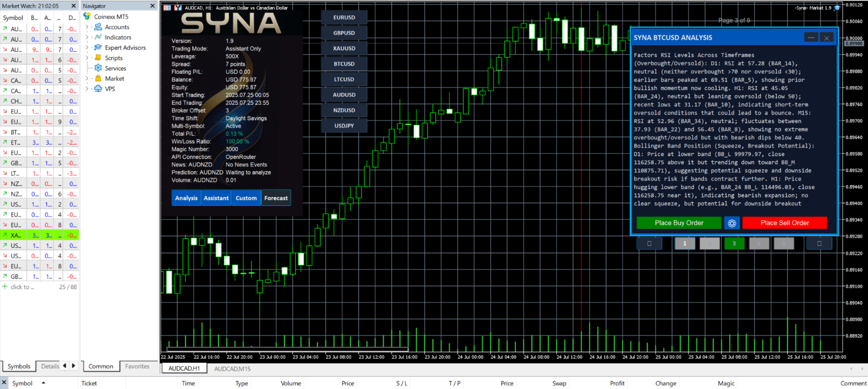Viewport: 868px width, 389px height.
Task: Expand the Indicators tree node
Action: [87, 37]
